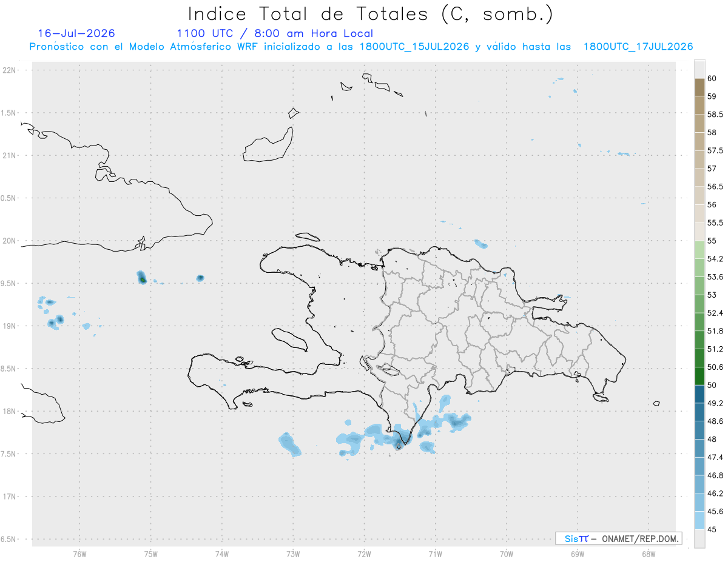Click the colorbar label '51.2'
The image size is (728, 562).
point(715,349)
